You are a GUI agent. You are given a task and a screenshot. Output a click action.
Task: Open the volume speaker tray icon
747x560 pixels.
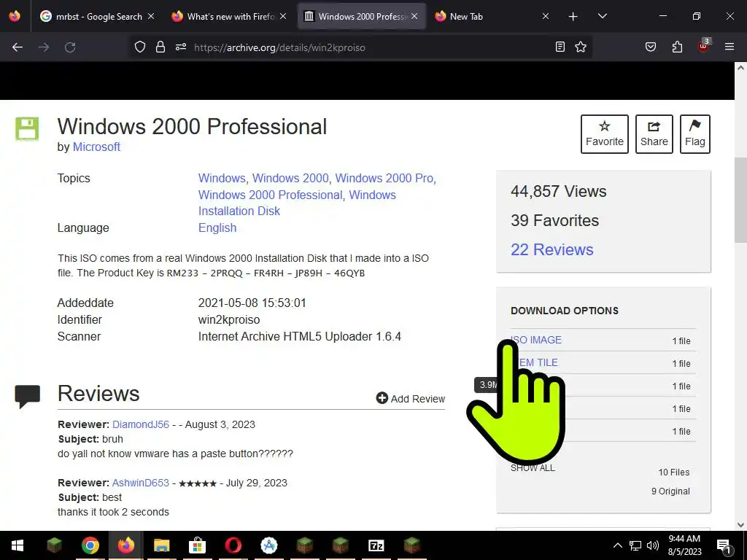click(653, 545)
